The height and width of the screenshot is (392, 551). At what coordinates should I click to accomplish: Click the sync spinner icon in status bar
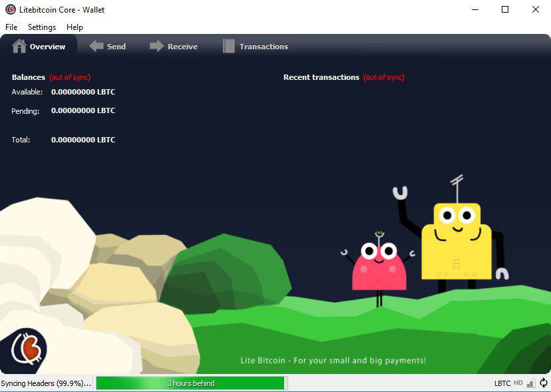pos(543,383)
